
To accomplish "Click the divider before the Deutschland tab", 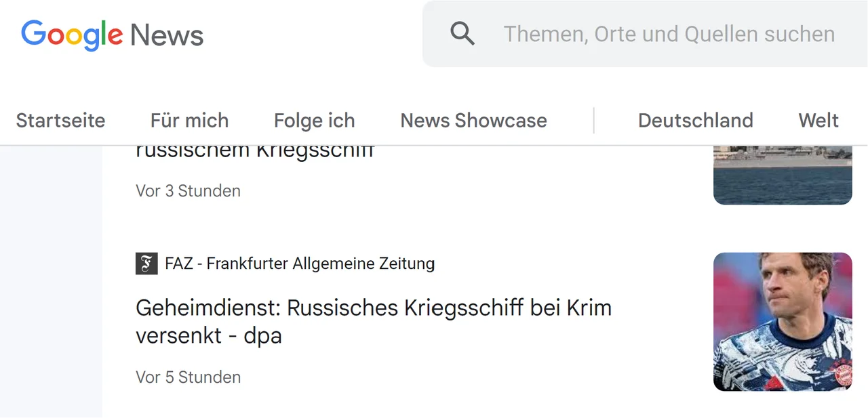I will (593, 121).
